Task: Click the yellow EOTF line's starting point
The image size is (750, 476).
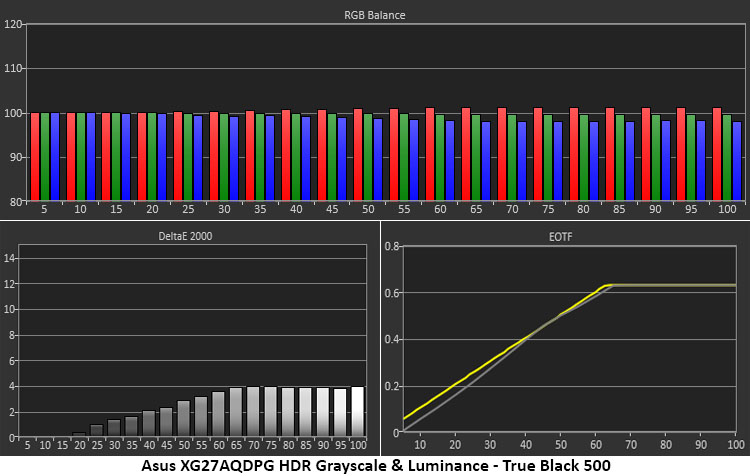Action: point(405,419)
